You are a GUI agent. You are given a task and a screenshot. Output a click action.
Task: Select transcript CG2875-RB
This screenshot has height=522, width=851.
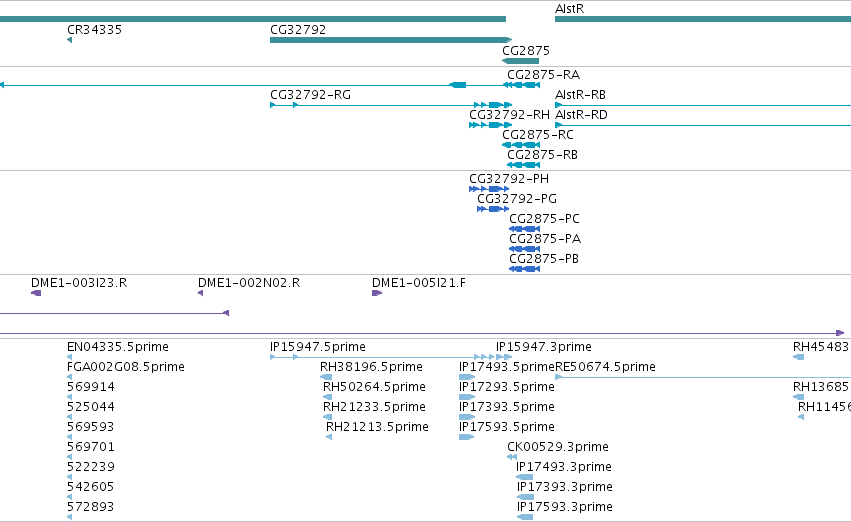pos(524,165)
